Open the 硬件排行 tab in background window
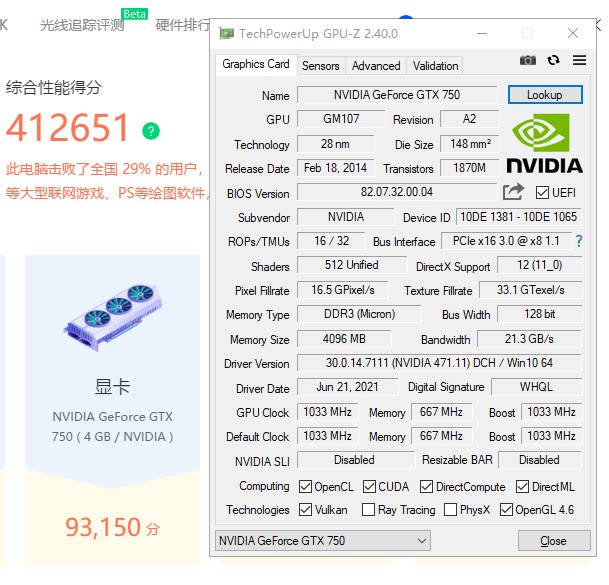The width and height of the screenshot is (609, 585). [x=183, y=25]
